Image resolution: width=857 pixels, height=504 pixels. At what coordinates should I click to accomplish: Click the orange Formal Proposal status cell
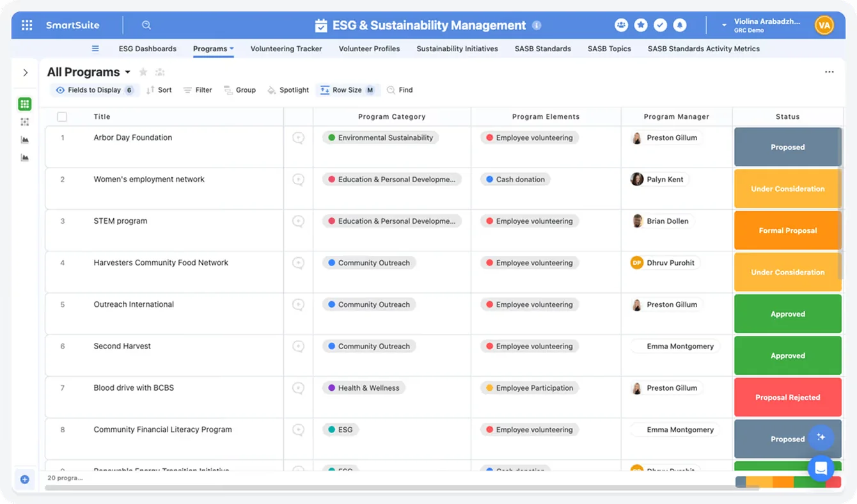click(x=787, y=230)
